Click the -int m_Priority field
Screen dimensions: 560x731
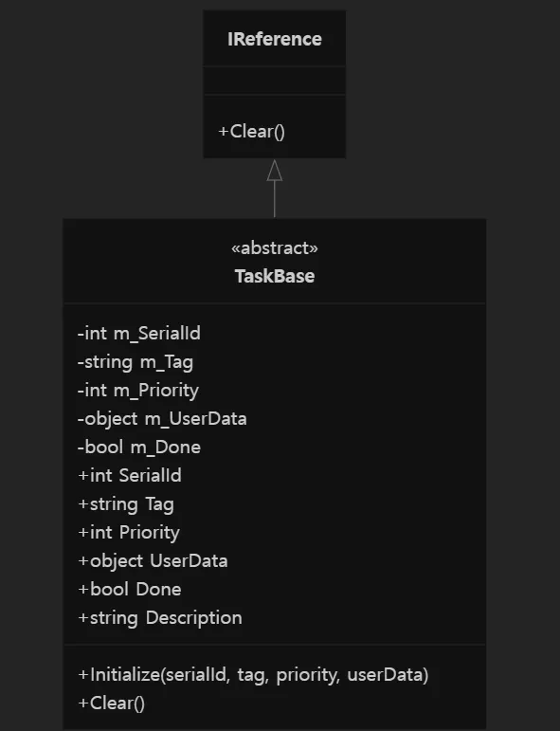(138, 391)
